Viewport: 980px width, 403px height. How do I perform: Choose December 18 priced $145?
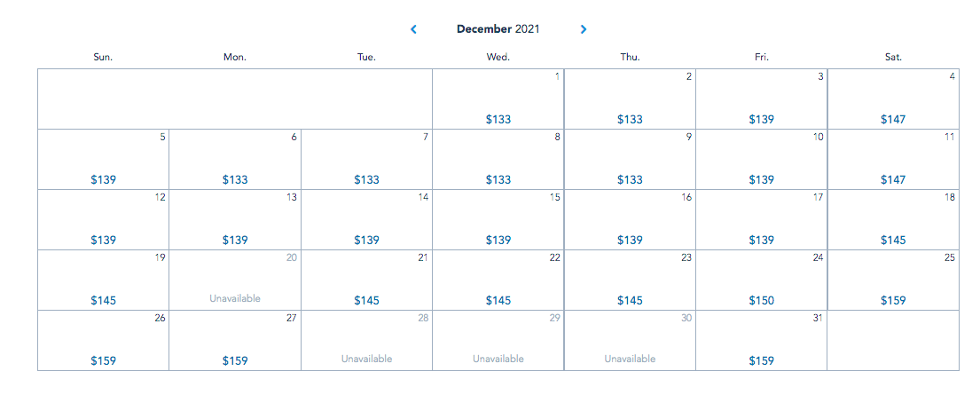(893, 220)
